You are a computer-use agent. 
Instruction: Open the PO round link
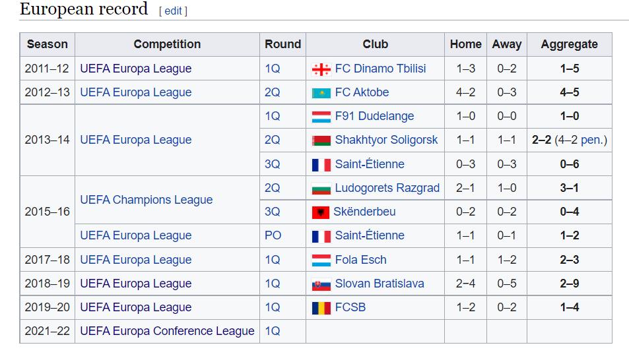tap(273, 235)
